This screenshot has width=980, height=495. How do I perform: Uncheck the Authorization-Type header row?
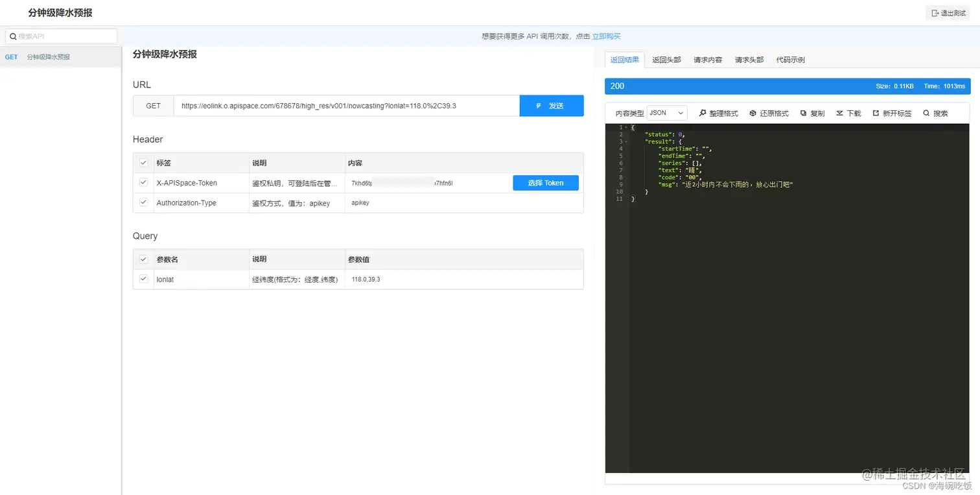[x=143, y=202]
